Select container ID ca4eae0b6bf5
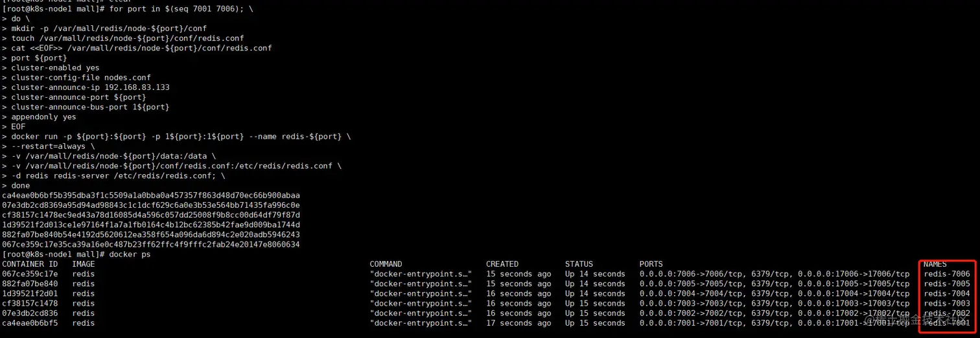The height and width of the screenshot is (338, 980). (x=30, y=323)
